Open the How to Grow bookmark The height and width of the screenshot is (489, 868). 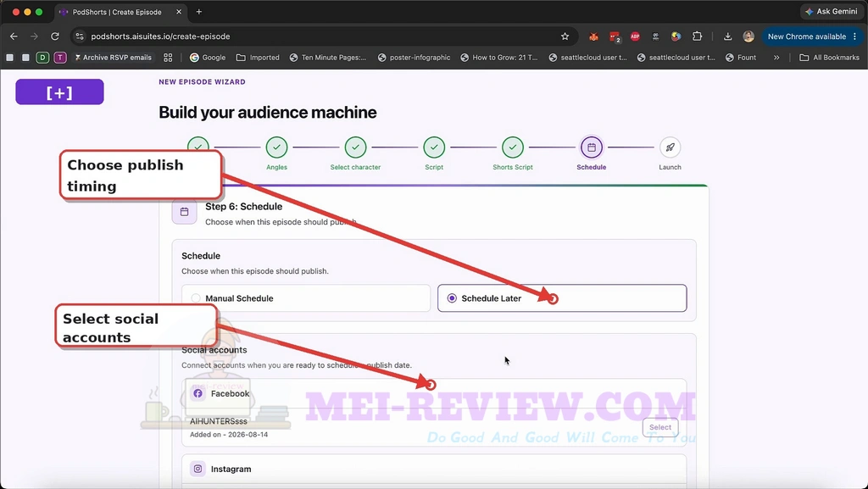[x=498, y=58]
